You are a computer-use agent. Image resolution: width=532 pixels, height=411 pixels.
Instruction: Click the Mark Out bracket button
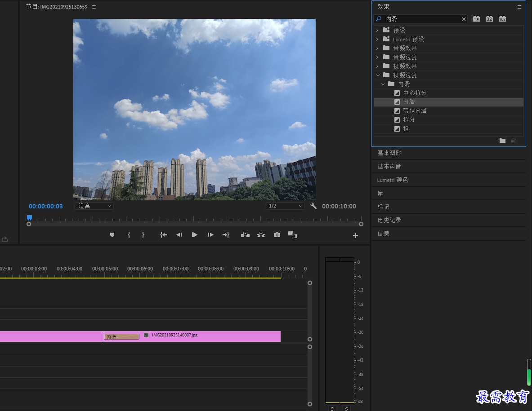point(143,235)
